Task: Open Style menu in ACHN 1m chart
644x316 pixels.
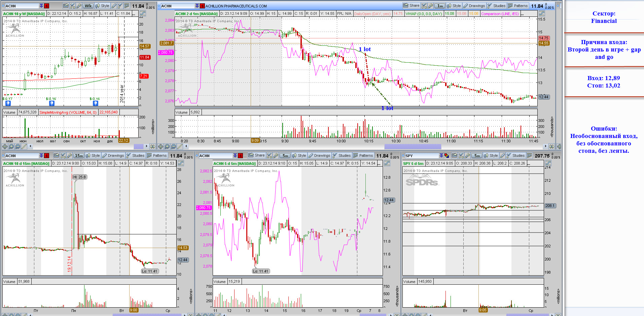Action: (x=454, y=6)
